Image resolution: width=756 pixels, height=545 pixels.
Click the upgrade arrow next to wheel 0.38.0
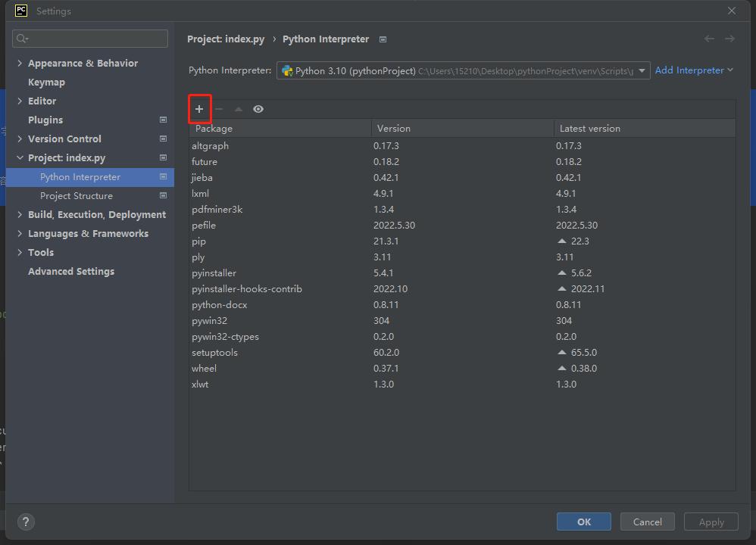pos(561,368)
